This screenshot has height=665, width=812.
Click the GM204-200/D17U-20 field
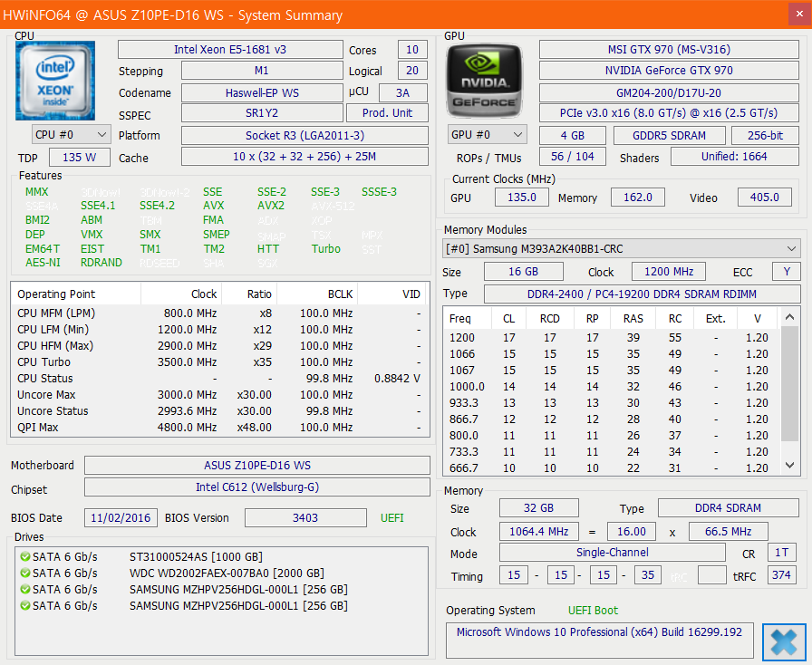[x=669, y=93]
